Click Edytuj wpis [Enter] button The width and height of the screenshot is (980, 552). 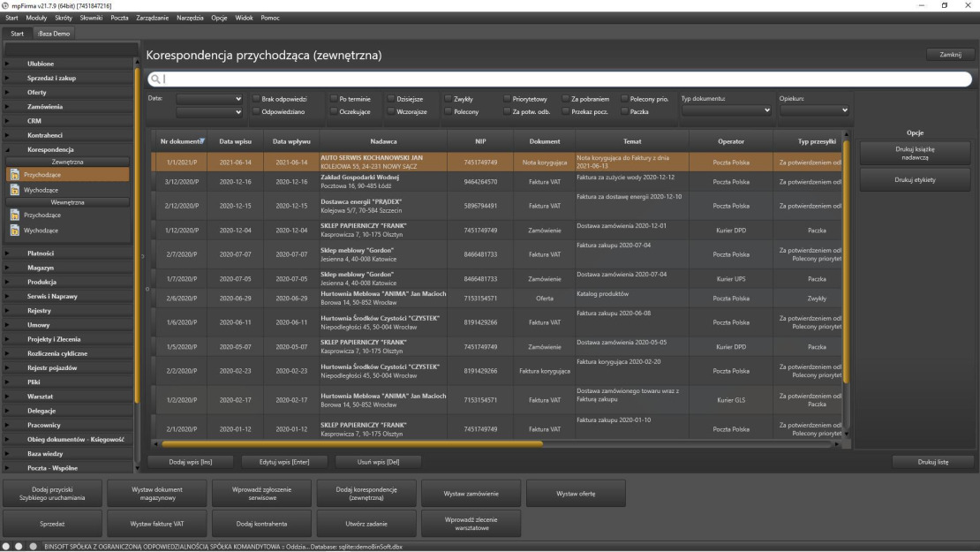click(284, 462)
